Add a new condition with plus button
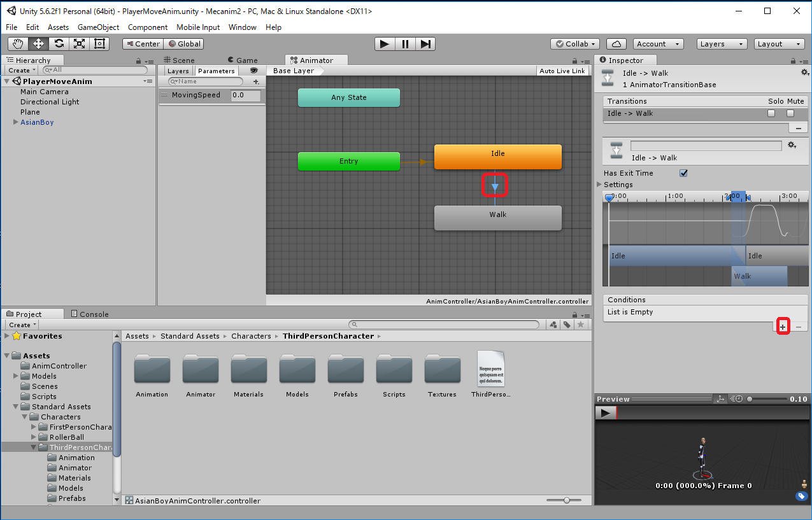 (783, 327)
